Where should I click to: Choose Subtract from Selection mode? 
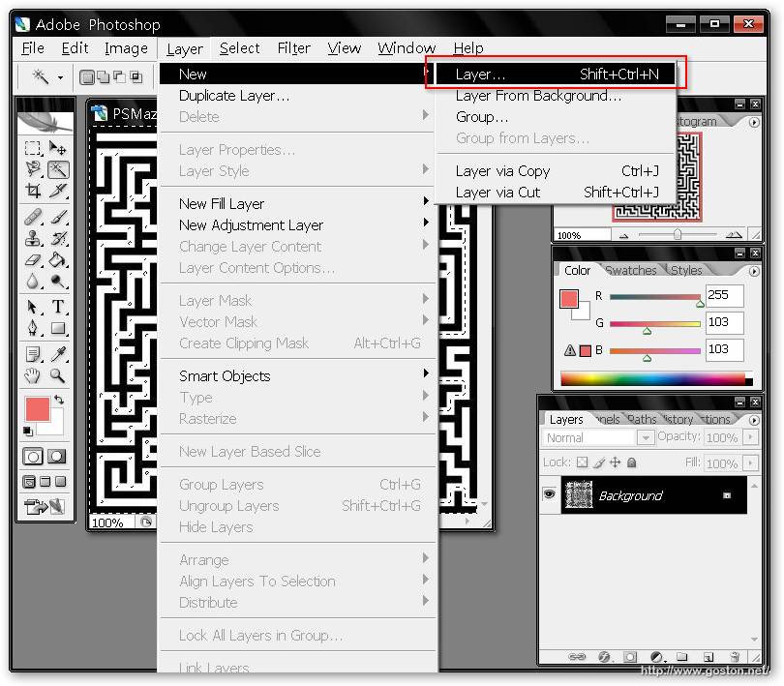(x=119, y=77)
